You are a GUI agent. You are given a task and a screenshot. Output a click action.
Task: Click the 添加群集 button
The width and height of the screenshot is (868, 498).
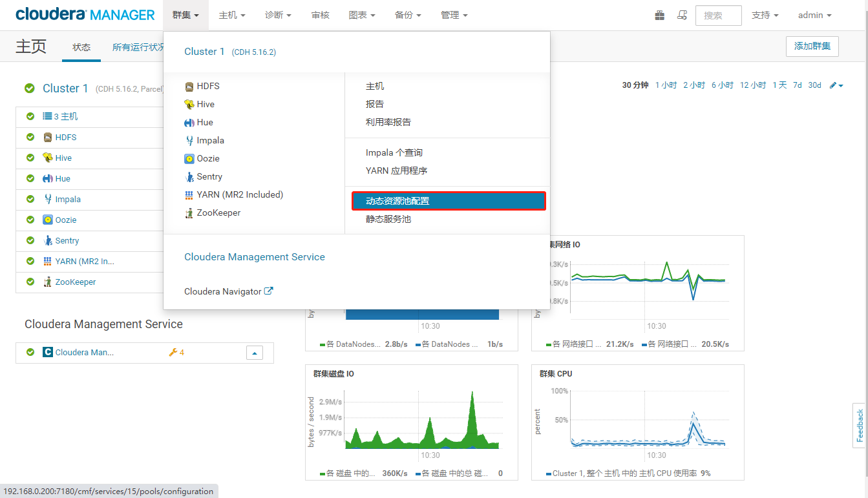[812, 47]
